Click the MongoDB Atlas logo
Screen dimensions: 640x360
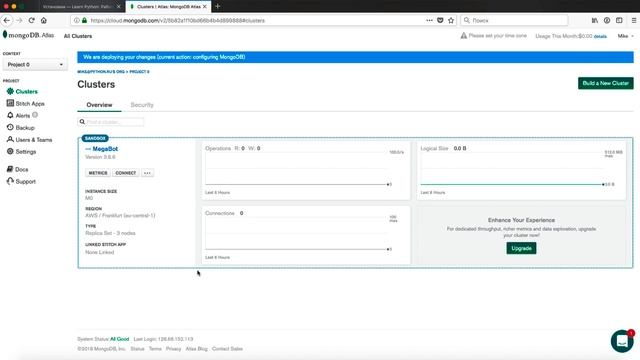point(28,35)
